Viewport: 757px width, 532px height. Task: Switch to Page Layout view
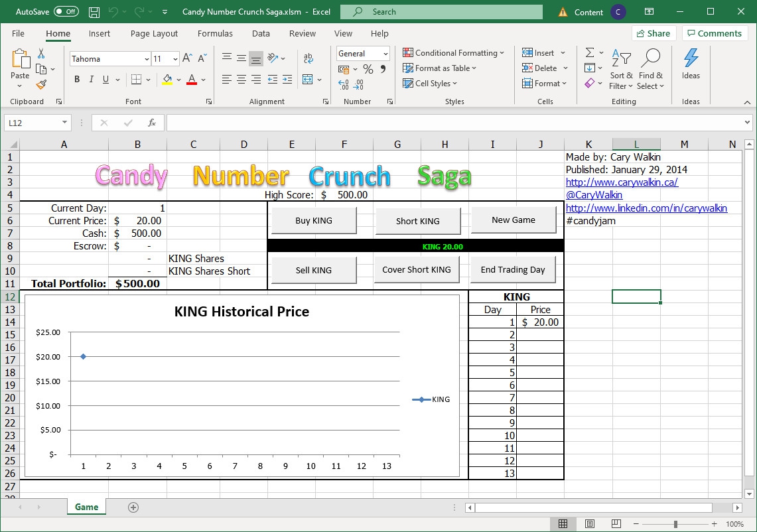pos(590,524)
